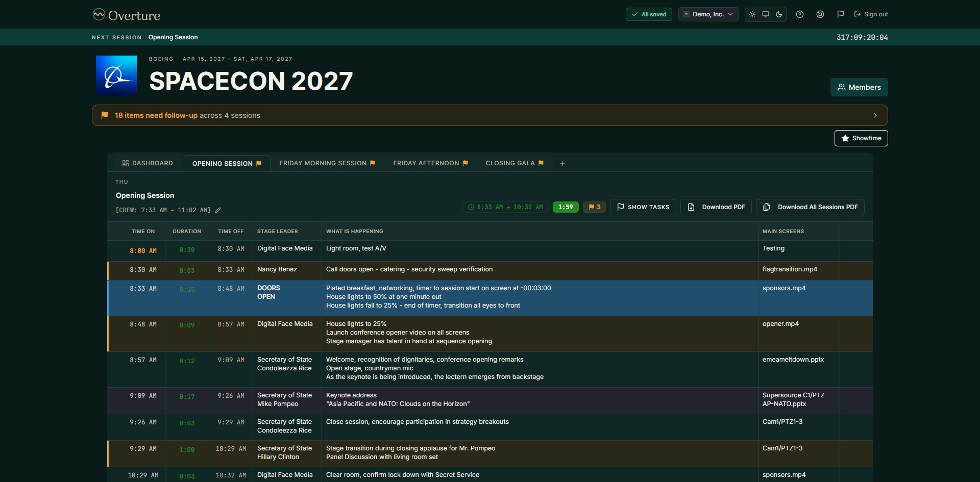Screen dimensions: 980x482
Task: Click the countdown timer 317:09:20:04
Action: point(862,37)
